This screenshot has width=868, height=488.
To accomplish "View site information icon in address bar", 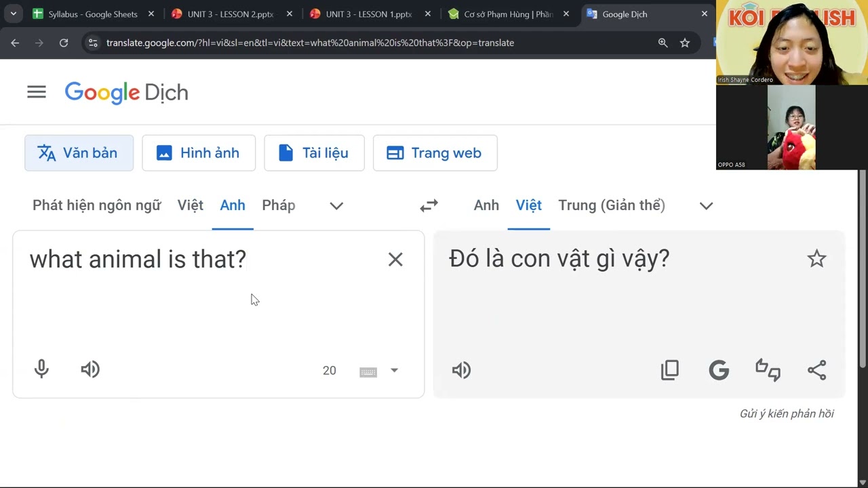I will tap(93, 43).
